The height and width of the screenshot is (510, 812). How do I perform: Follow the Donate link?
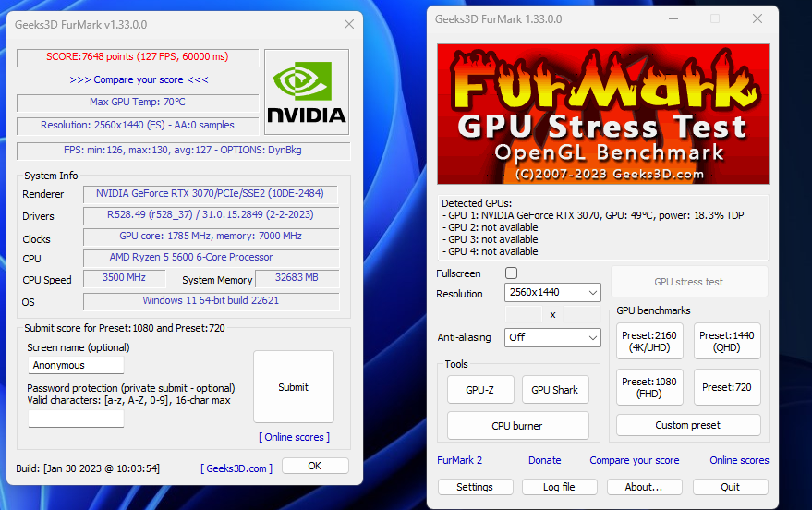pos(545,460)
